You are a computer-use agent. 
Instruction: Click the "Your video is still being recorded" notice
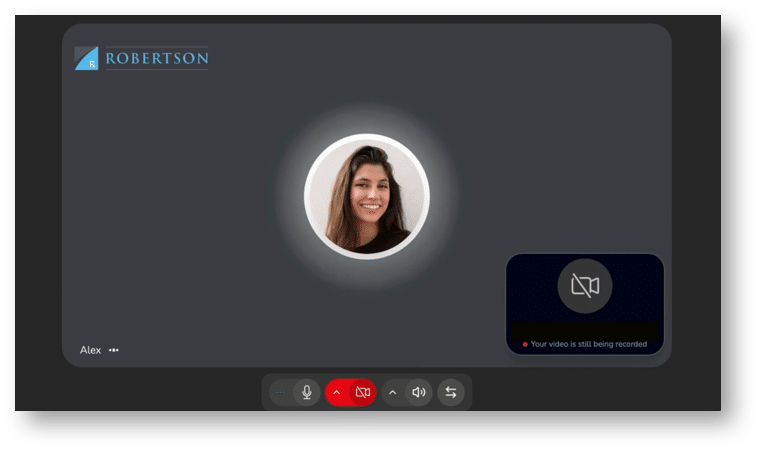[x=585, y=344]
